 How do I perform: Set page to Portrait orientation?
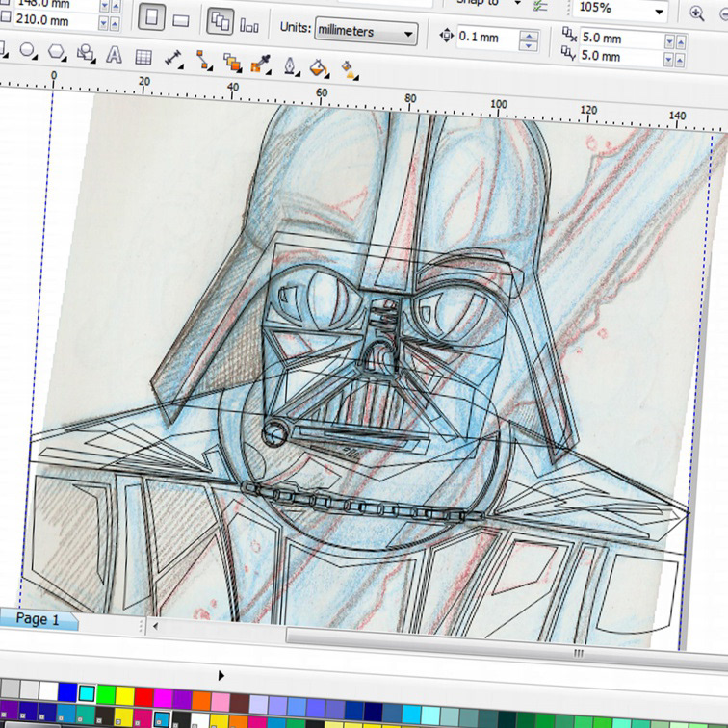pyautogui.click(x=152, y=17)
